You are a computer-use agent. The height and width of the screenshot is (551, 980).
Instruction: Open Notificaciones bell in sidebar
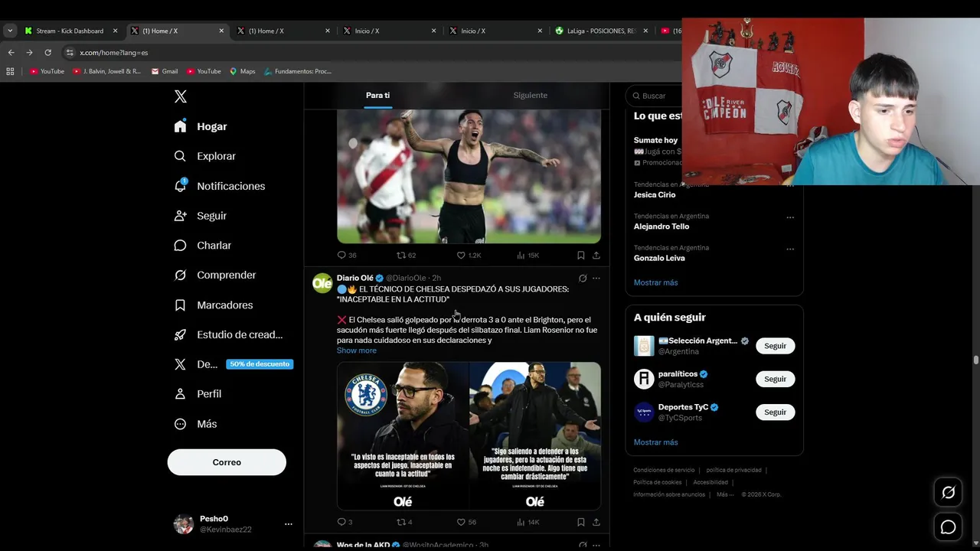[x=219, y=186]
